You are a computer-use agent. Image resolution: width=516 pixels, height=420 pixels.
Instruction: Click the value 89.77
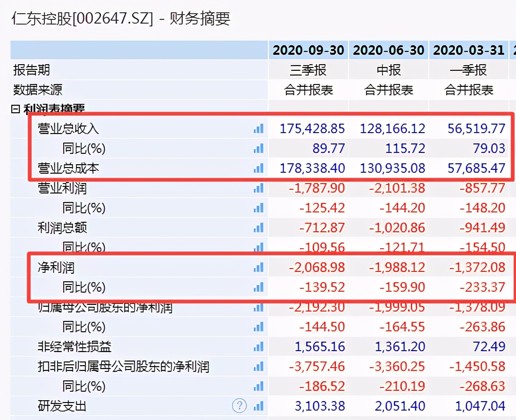[329, 149]
